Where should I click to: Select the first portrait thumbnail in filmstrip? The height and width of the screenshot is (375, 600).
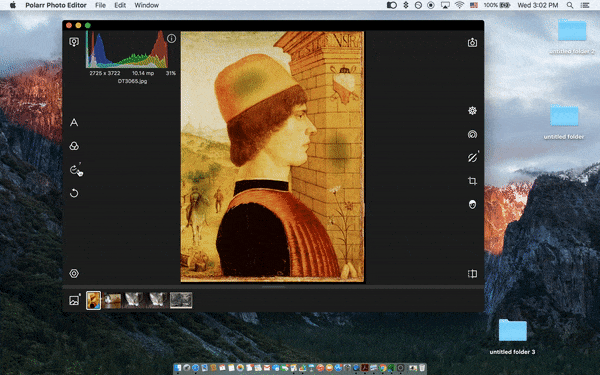pos(93,300)
